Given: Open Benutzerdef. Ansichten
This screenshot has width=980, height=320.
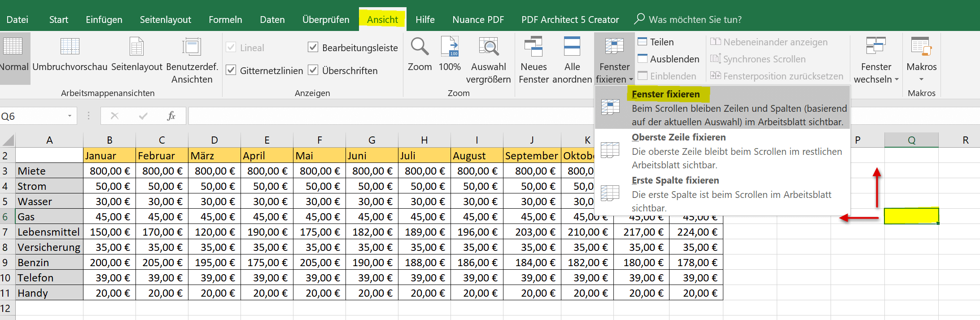Looking at the screenshot, I should point(192,60).
